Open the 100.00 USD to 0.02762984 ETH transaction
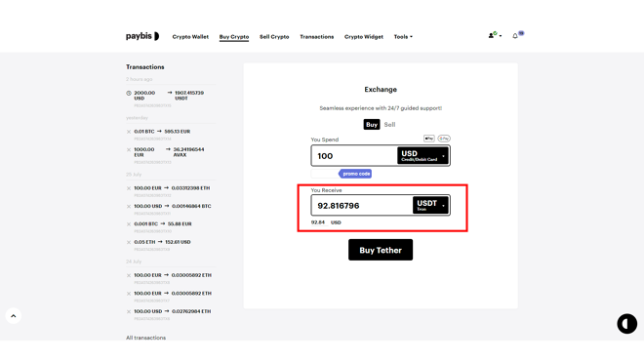The width and height of the screenshot is (644, 362). (x=171, y=314)
